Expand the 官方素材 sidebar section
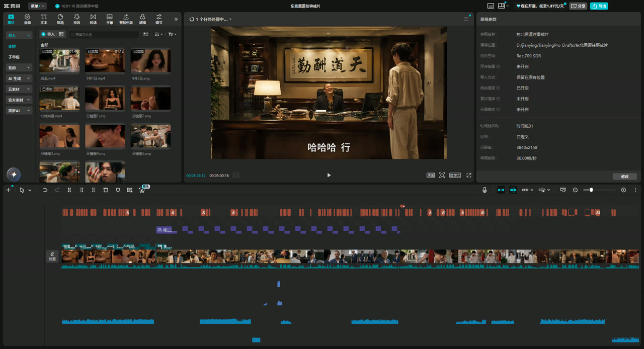Image resolution: width=644 pixels, height=349 pixels. [x=19, y=100]
